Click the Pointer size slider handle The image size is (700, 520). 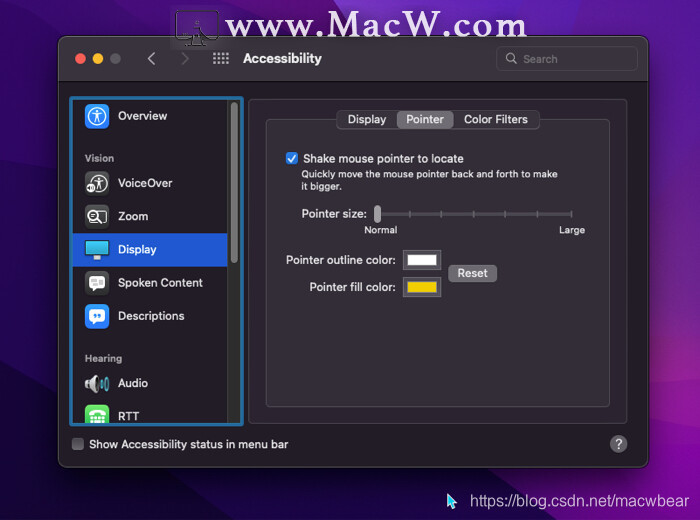(x=378, y=214)
